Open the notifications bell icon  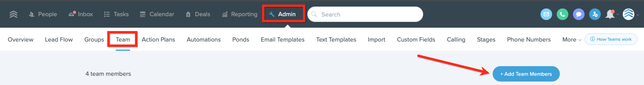pyautogui.click(x=610, y=14)
